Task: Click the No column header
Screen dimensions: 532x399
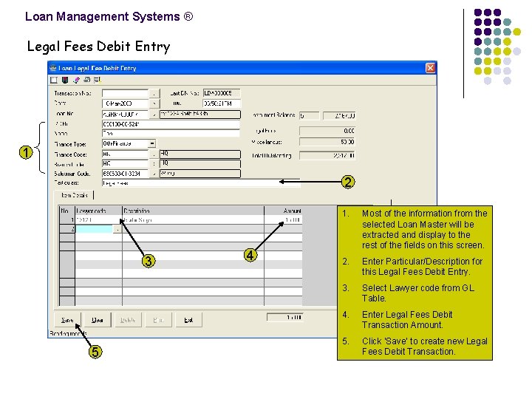Action: coord(66,211)
